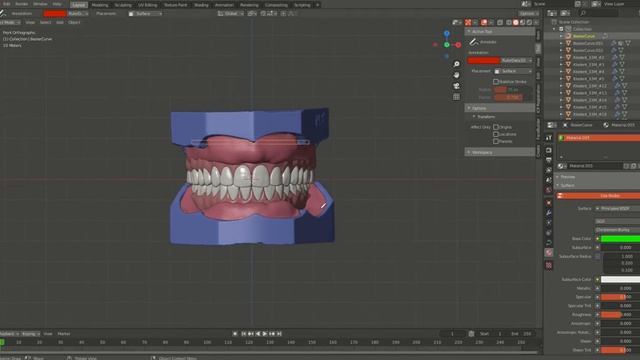Open the Object properties tab icon
Viewport: 640px width, 360px height.
pos(549,202)
